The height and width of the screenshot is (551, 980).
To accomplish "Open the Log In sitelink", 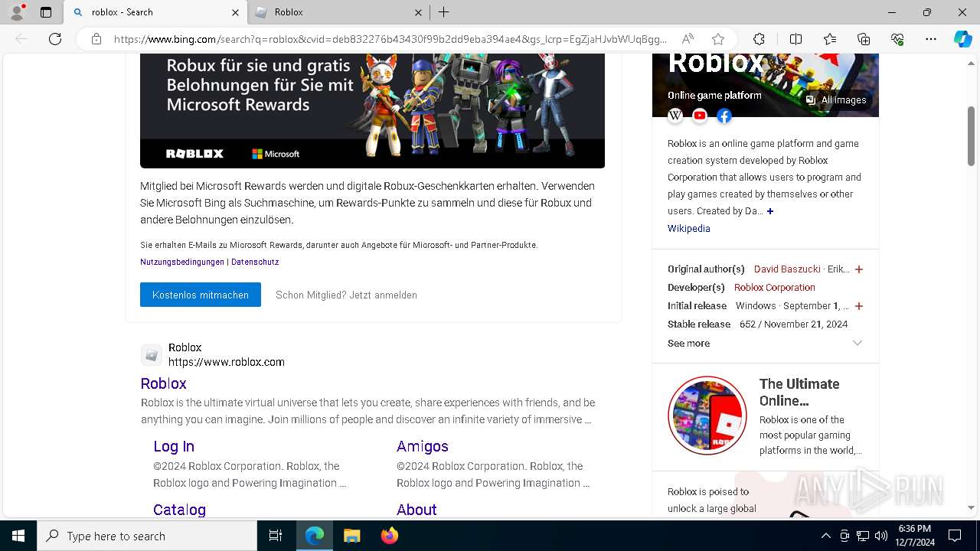I will coord(174,446).
